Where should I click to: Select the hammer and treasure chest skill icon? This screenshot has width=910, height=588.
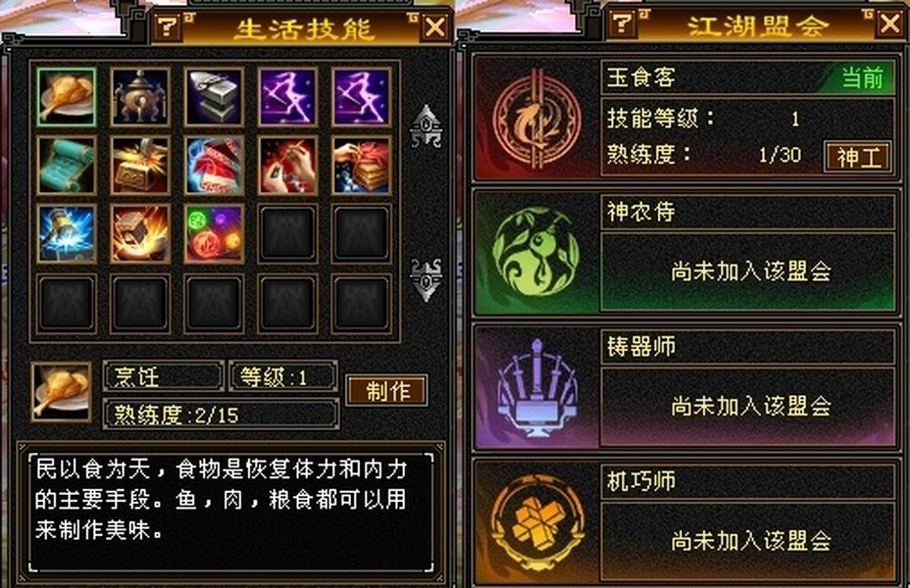point(140,166)
